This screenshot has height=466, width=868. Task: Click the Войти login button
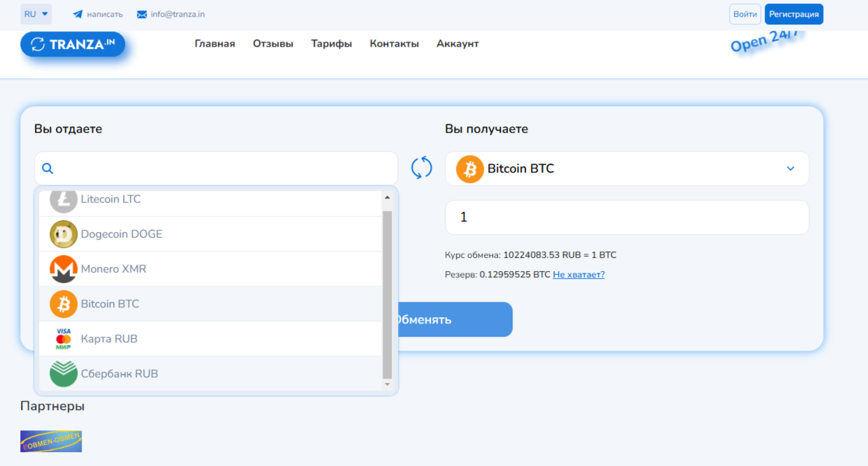point(745,14)
